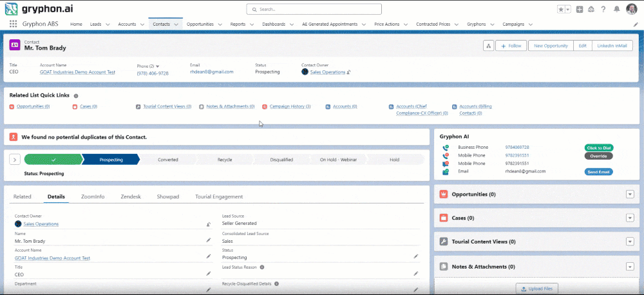The height and width of the screenshot is (295, 644).
Task: Click the Related List Quick Links info icon
Action: pyautogui.click(x=76, y=96)
